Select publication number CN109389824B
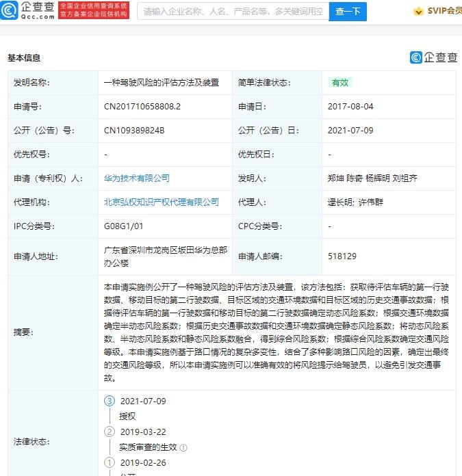The width and height of the screenshot is (462, 476). (134, 131)
